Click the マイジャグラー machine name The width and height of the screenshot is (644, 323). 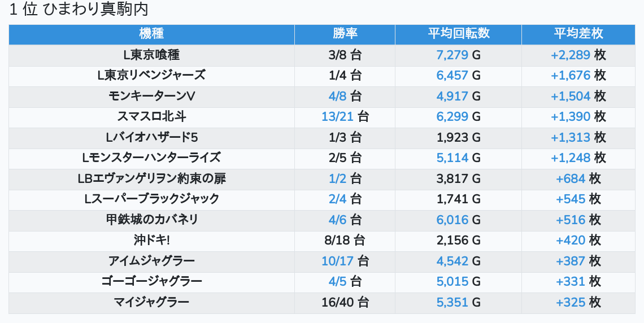(151, 302)
